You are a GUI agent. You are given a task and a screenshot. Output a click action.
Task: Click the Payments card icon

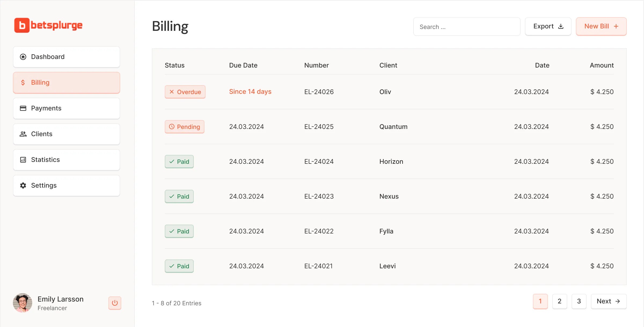click(23, 108)
